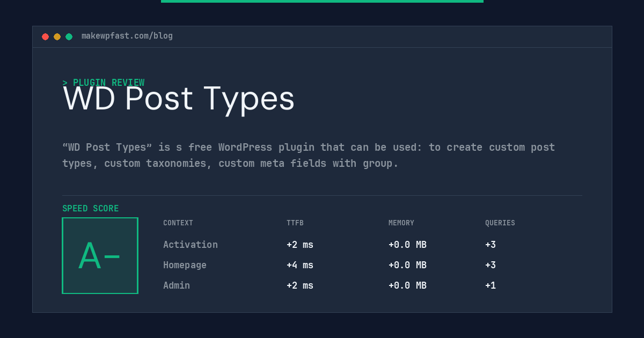Screen dimensions: 644x338
Task: Click Homepage TTFB value +4 ms
Action: (x=300, y=265)
